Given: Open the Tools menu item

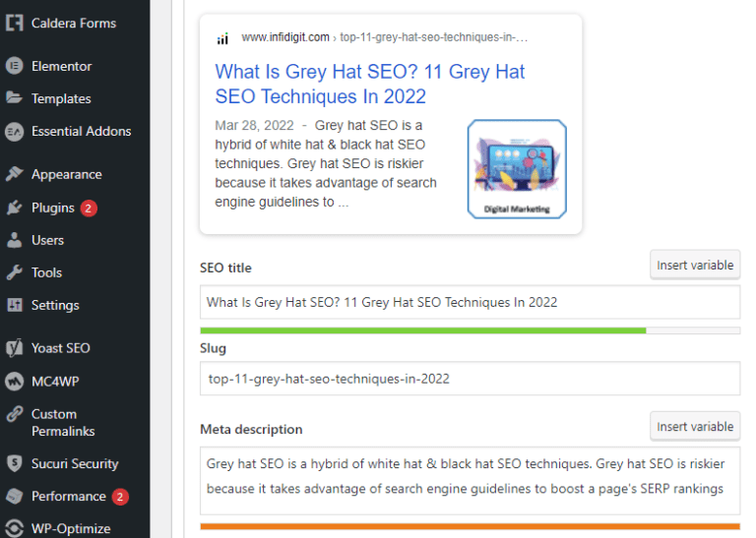Looking at the screenshot, I should tap(46, 272).
